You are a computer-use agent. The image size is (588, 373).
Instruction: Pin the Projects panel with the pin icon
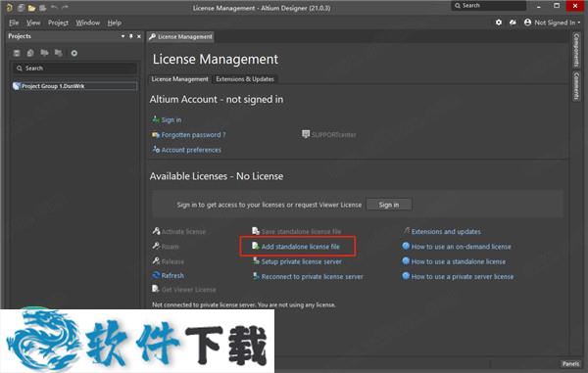(131, 36)
